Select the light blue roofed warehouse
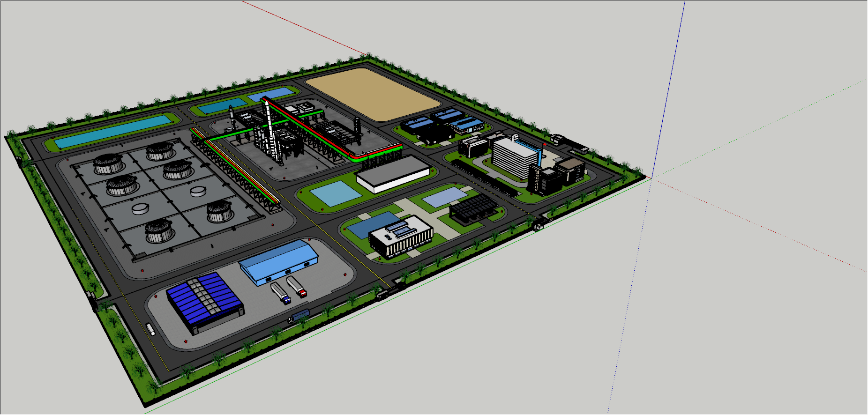The width and height of the screenshot is (868, 415). tap(279, 262)
